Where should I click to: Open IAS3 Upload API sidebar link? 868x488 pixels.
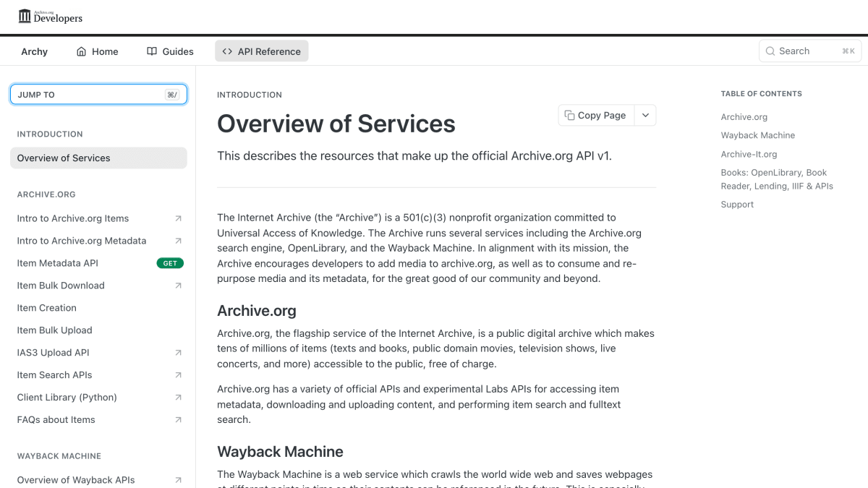tap(98, 353)
